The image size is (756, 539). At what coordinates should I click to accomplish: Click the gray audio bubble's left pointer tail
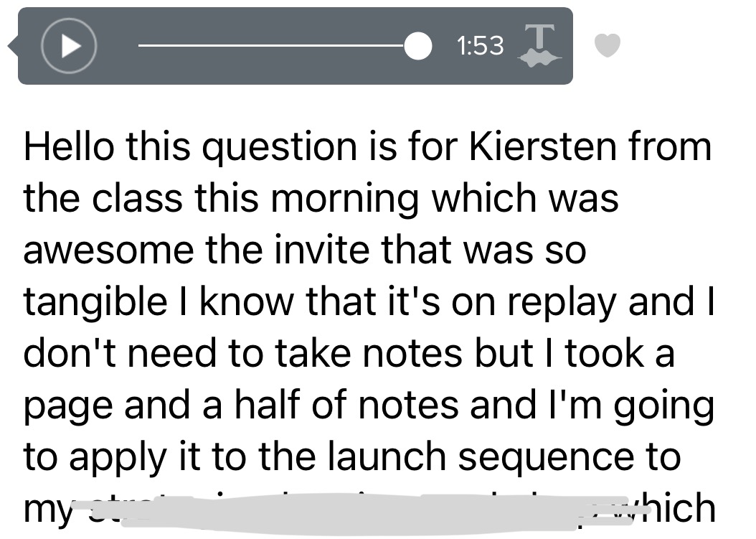[13, 47]
